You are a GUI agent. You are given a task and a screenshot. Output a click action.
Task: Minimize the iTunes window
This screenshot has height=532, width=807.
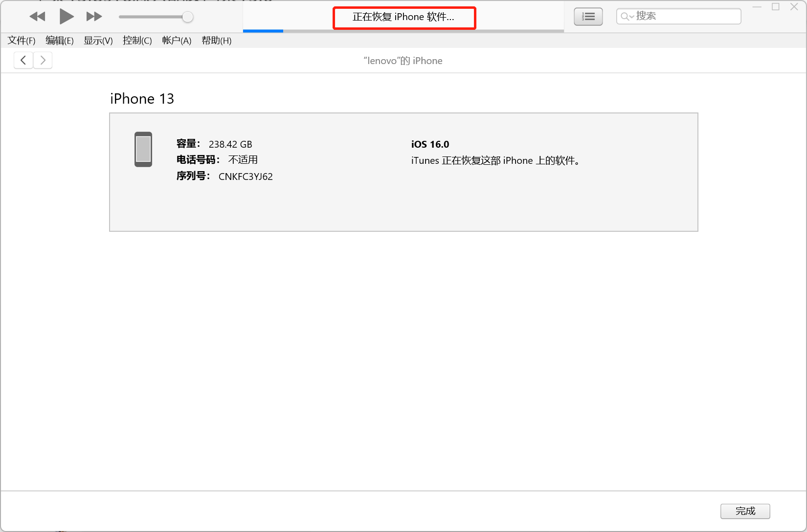click(x=757, y=7)
